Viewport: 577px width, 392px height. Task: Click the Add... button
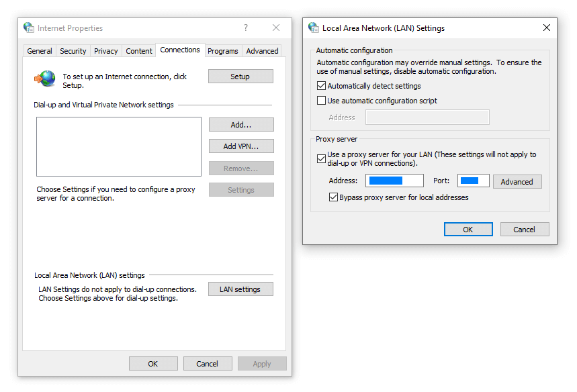coord(241,125)
